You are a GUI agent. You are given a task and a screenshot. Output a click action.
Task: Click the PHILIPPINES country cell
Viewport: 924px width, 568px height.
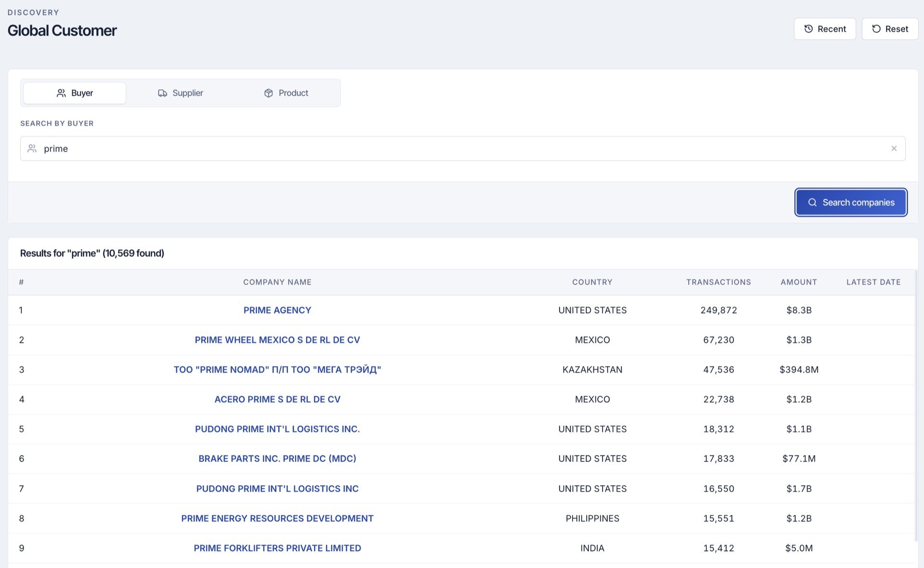[592, 518]
